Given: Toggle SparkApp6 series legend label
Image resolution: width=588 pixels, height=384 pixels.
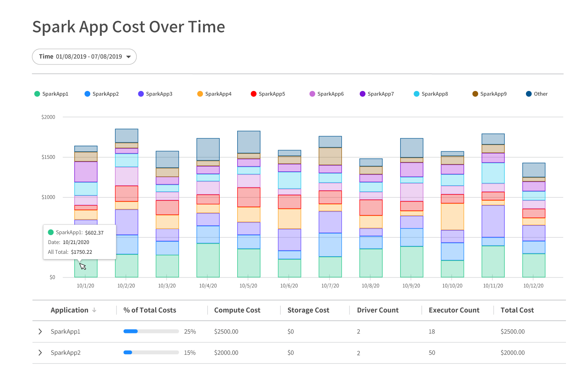Looking at the screenshot, I should click(330, 94).
